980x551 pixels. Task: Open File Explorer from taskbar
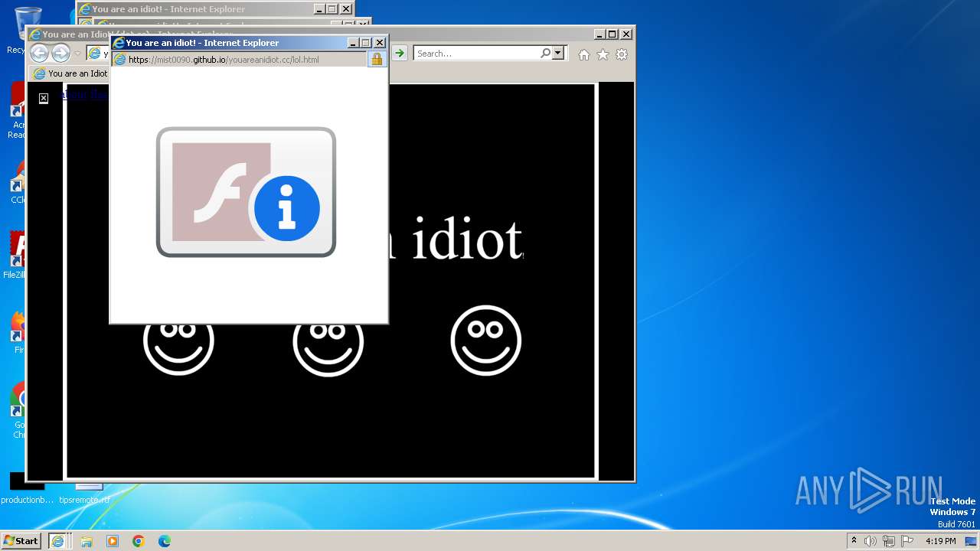coord(87,541)
